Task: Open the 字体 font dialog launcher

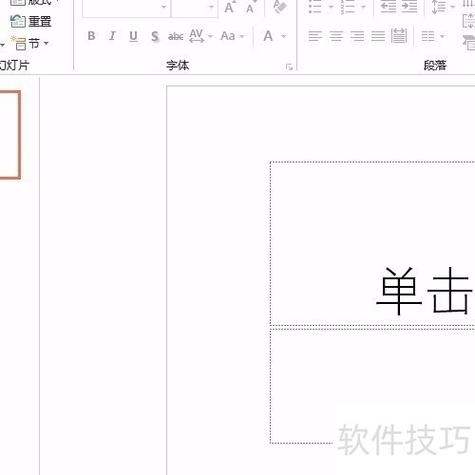Action: pyautogui.click(x=289, y=67)
